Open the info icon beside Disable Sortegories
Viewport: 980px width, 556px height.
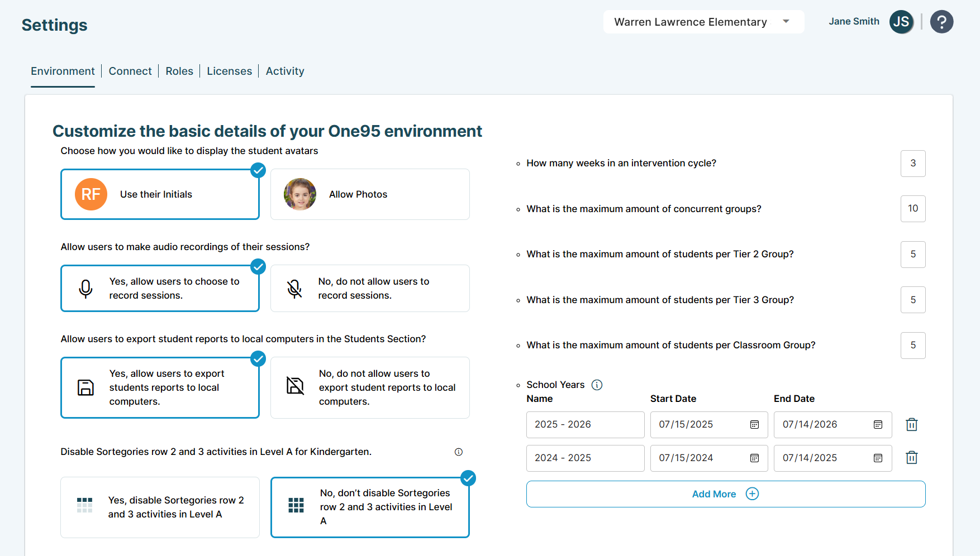[459, 452]
